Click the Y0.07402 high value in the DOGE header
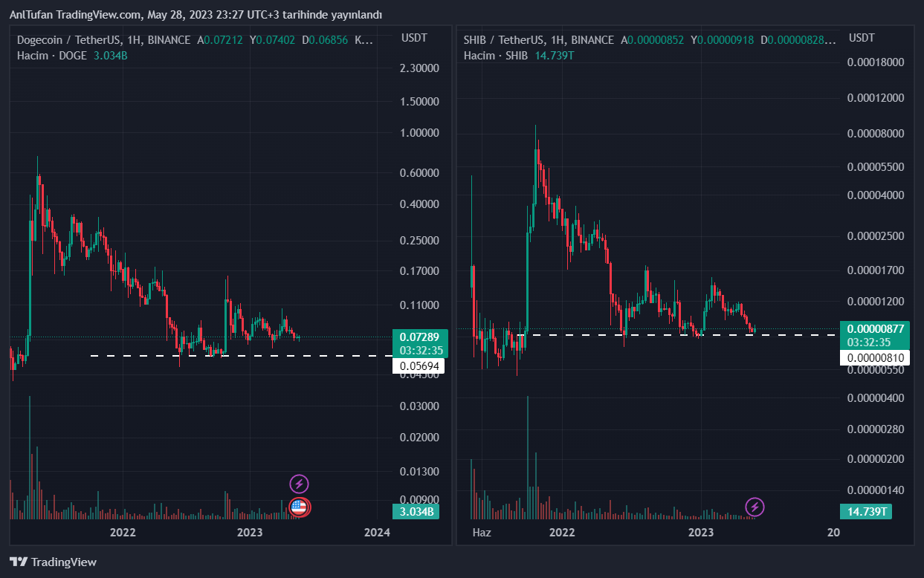The width and height of the screenshot is (924, 578). tap(272, 40)
